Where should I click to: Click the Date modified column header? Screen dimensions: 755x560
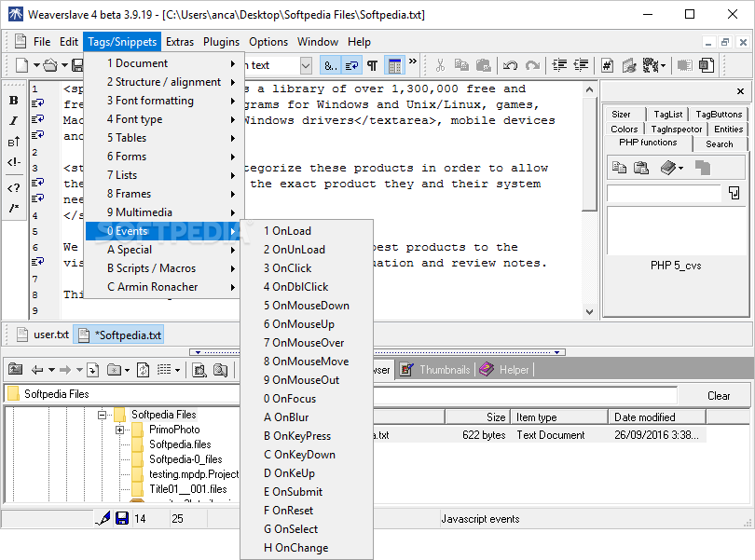pos(657,417)
